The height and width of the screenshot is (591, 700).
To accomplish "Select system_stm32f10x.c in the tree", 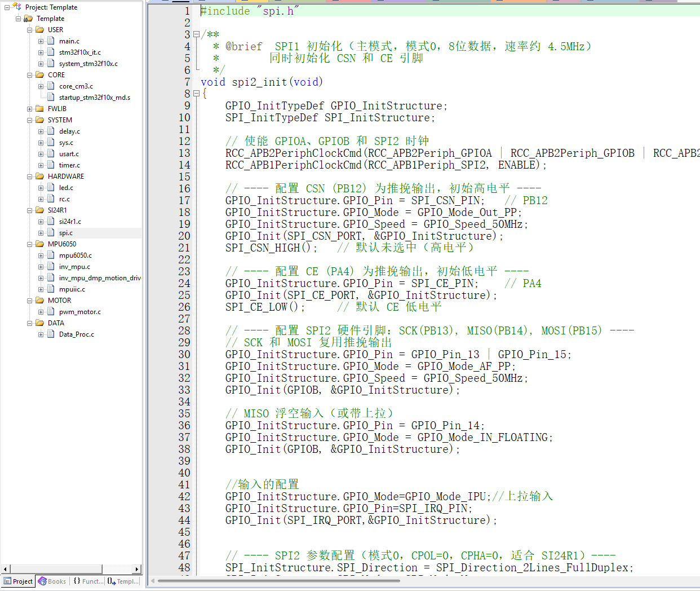I will tap(88, 64).
